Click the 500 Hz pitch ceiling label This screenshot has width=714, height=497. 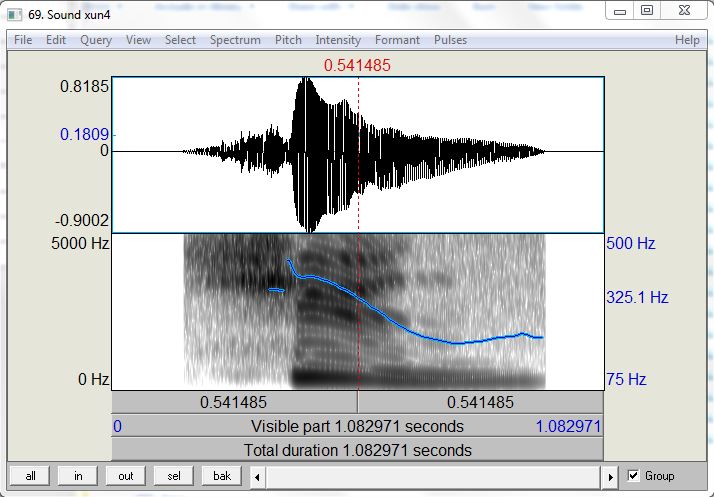631,243
